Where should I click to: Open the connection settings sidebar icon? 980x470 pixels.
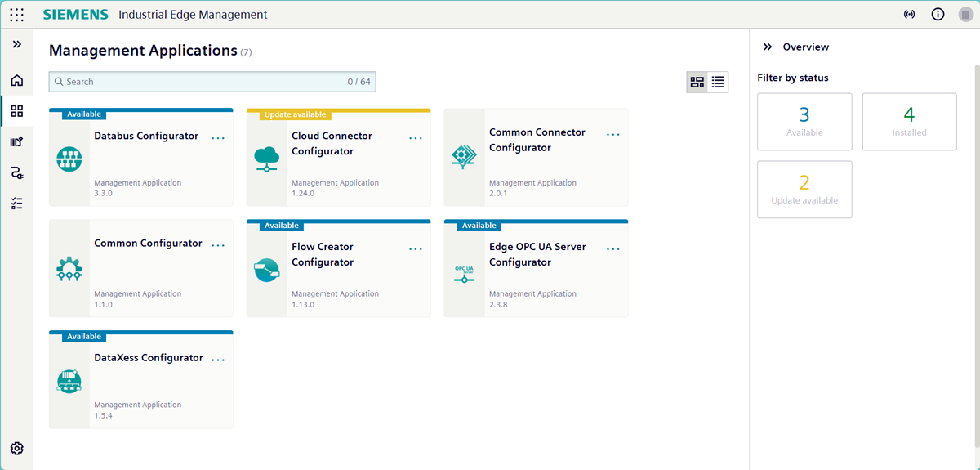click(x=17, y=172)
